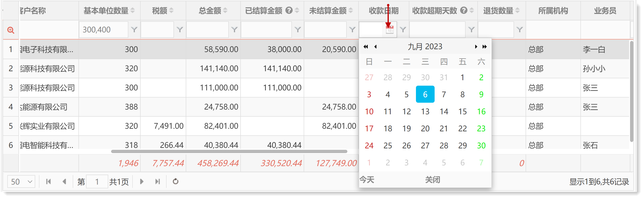Screen dimensions: 644x199
Task: Click the horizontal scrollbar thumb
Action: [229, 151]
